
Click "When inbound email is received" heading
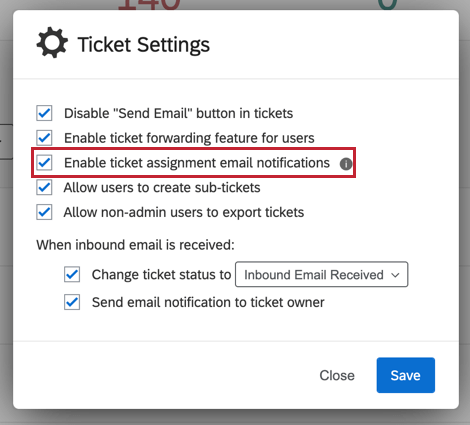coord(135,245)
